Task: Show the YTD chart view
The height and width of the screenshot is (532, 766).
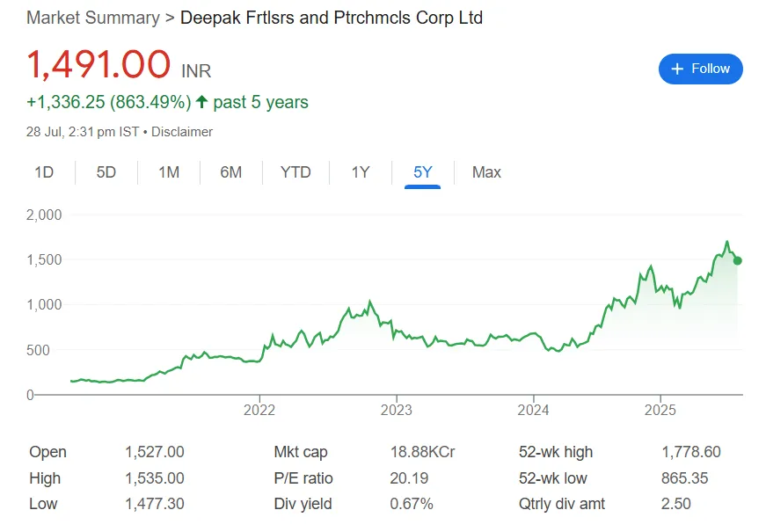Action: pyautogui.click(x=295, y=172)
